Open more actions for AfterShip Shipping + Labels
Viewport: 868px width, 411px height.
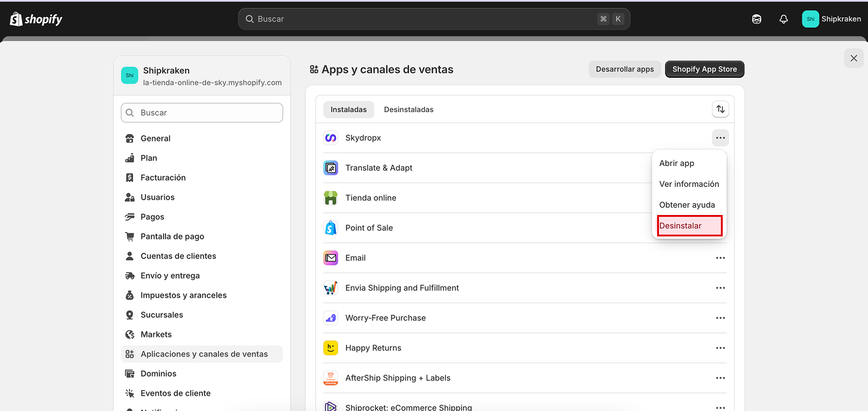pyautogui.click(x=720, y=378)
